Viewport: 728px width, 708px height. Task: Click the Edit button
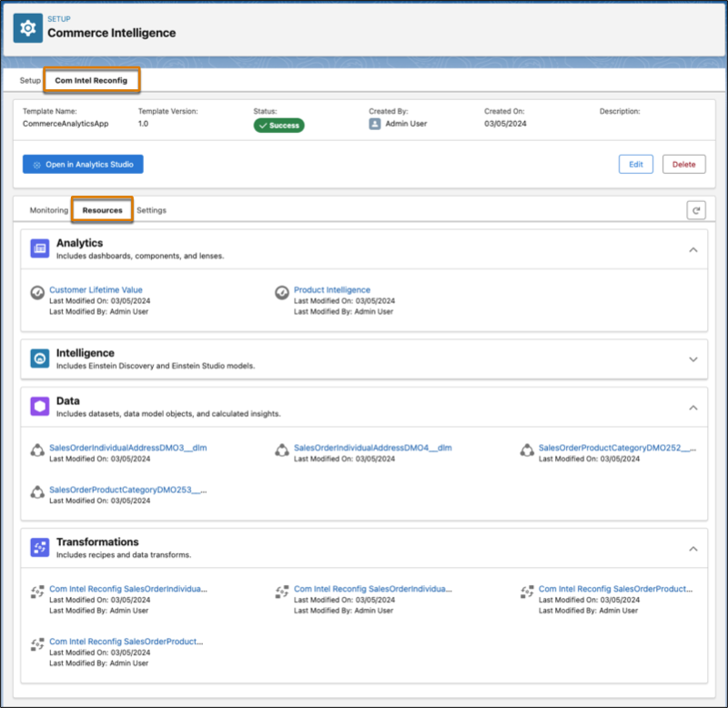click(635, 165)
